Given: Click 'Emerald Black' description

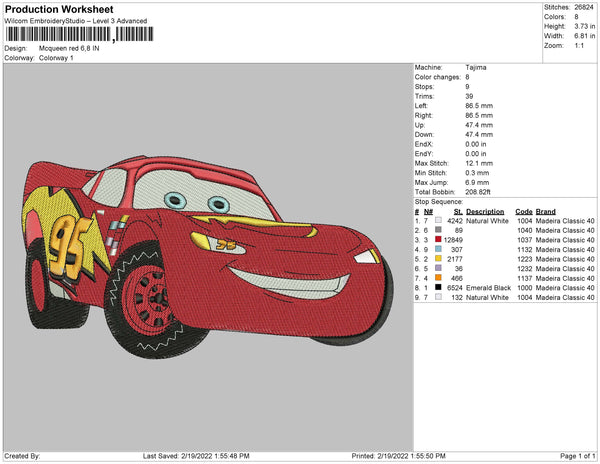Looking at the screenshot, I should 488,288.
